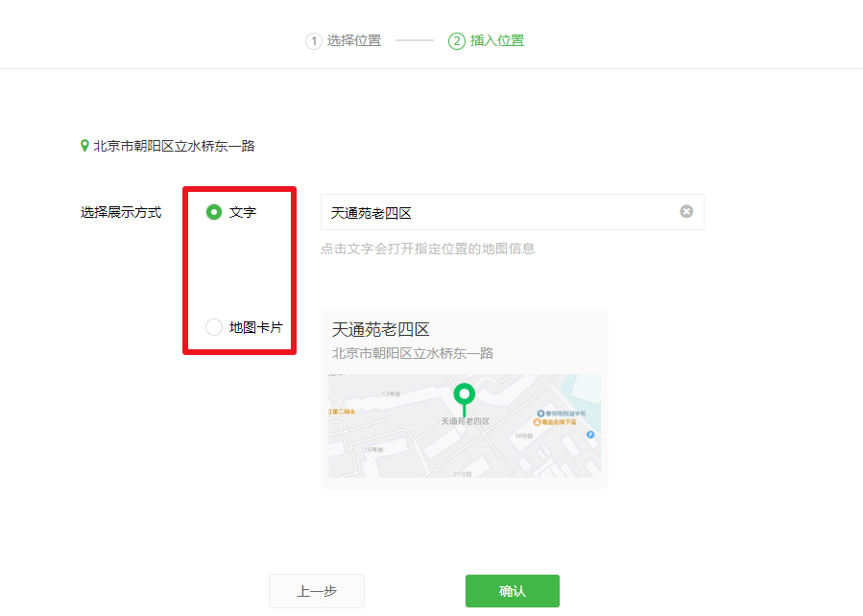Click the green location pin beside the address

click(83, 145)
